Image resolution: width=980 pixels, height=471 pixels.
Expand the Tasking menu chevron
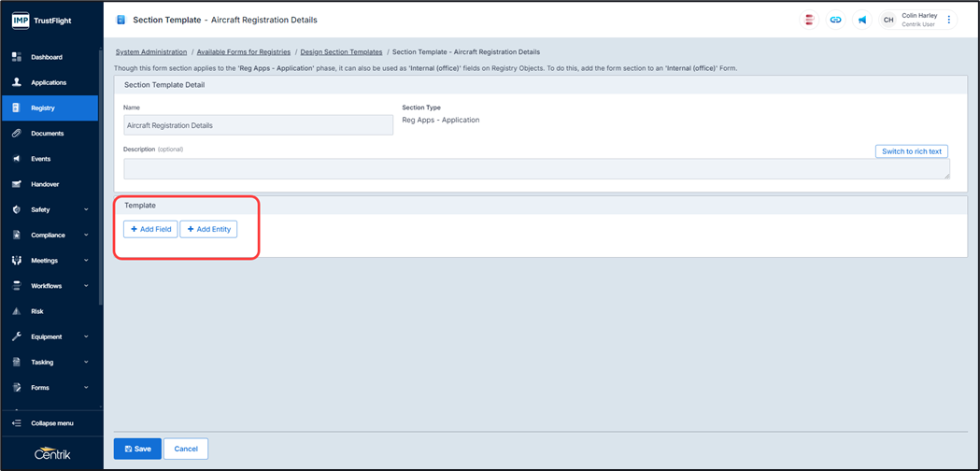(x=86, y=363)
